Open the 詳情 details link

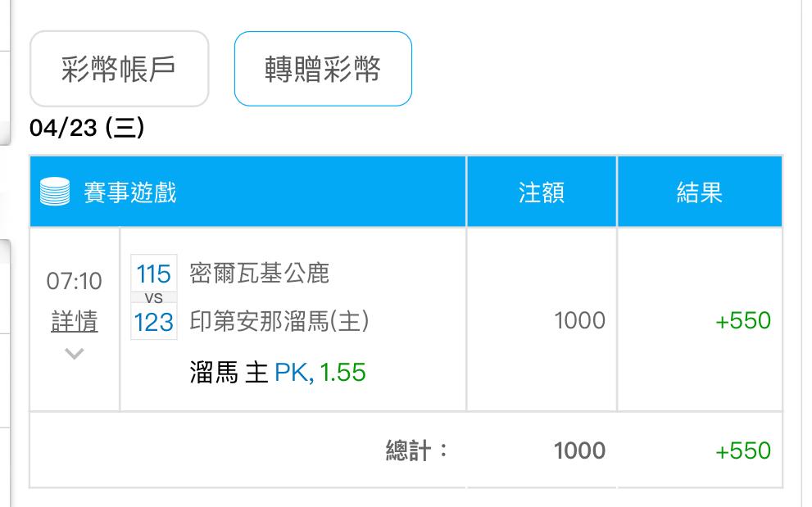click(x=75, y=322)
